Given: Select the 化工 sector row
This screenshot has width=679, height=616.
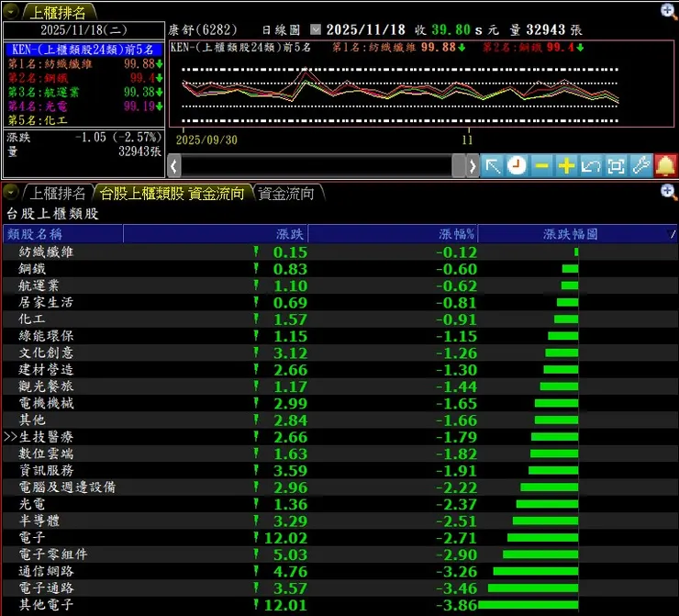Looking at the screenshot, I should click(339, 319).
